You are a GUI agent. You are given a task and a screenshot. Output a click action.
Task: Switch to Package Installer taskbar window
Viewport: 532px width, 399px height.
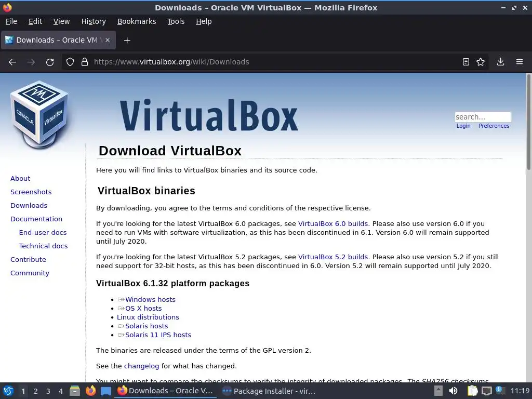[x=269, y=391]
